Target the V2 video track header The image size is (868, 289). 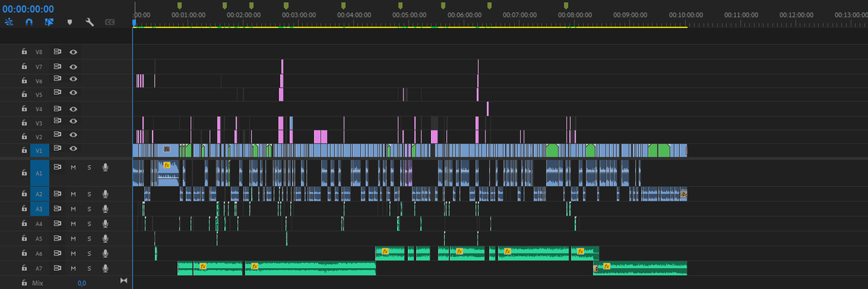point(39,136)
